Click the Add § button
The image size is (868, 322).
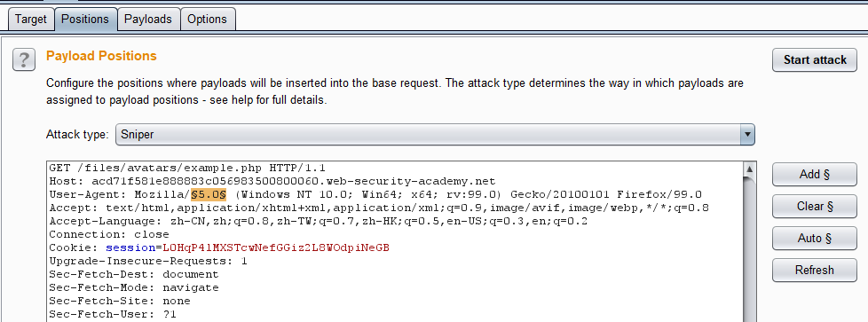[x=815, y=174]
